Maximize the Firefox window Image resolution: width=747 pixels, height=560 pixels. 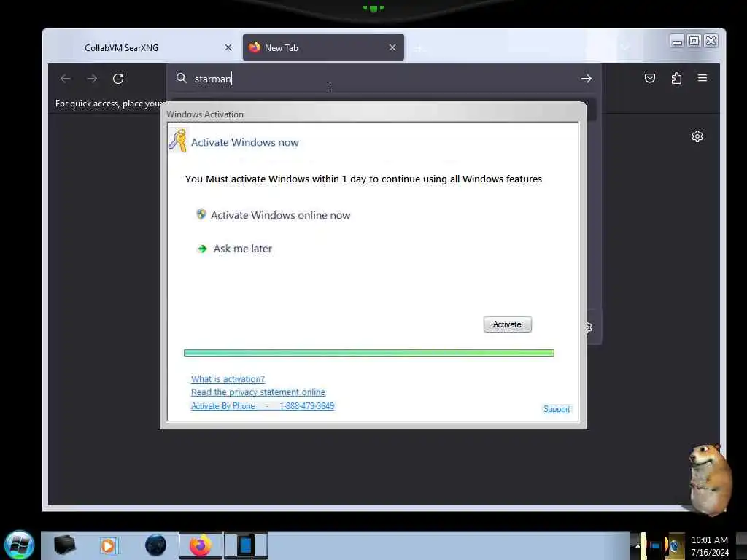click(x=694, y=42)
